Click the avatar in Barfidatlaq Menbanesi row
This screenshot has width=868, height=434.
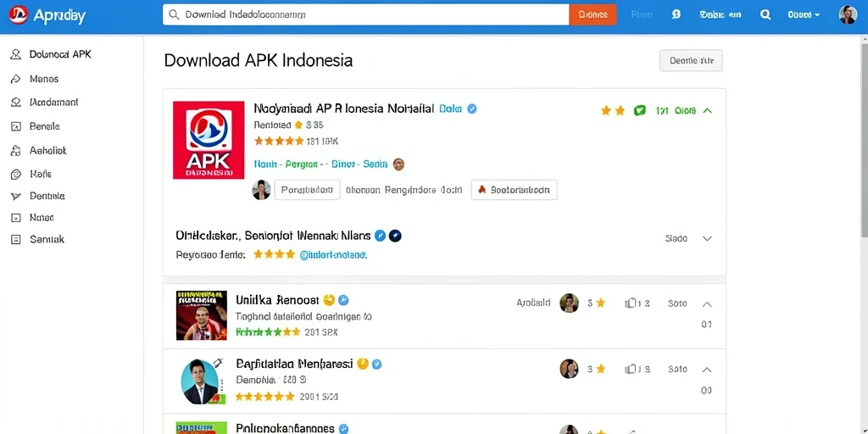click(569, 369)
